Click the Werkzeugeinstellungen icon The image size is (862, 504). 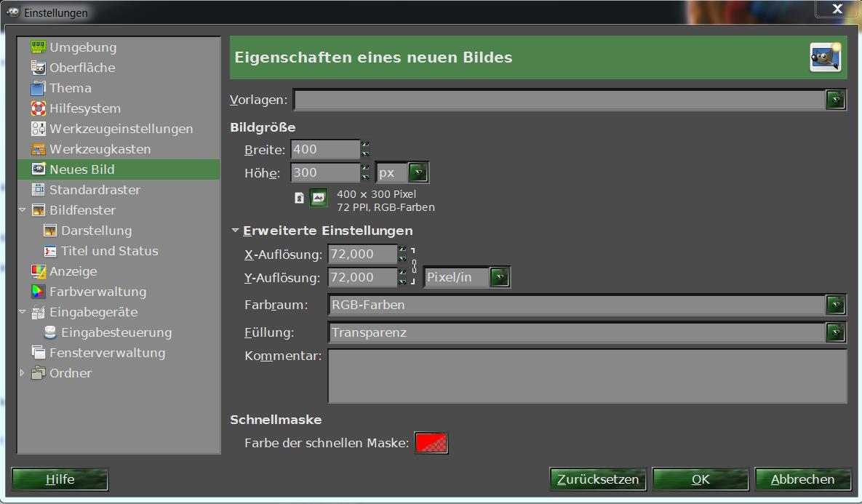click(38, 129)
